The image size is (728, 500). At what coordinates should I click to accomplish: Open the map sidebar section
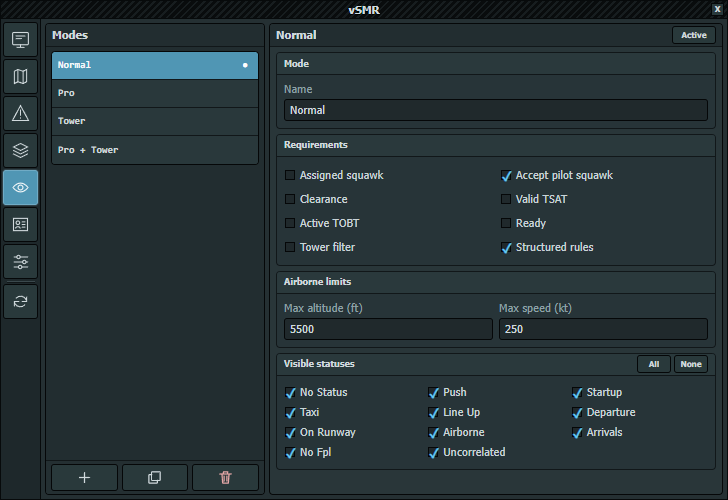[20, 77]
